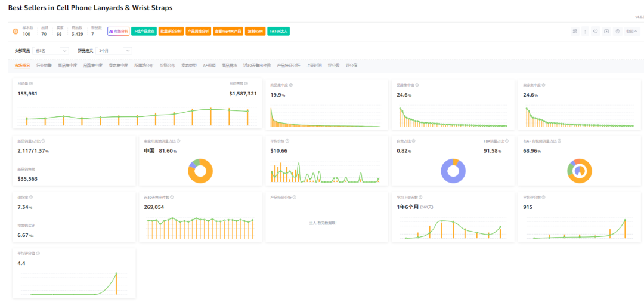Open the vertical three-dot more menu
Screen dimensions: 644x302
(x=585, y=31)
